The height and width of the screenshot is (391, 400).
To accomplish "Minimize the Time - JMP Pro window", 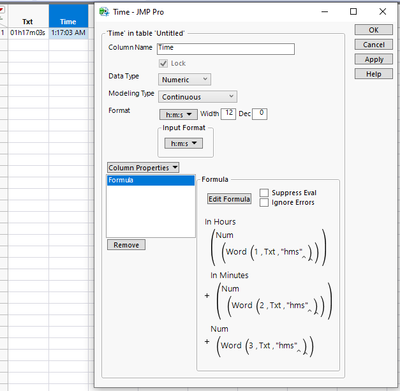I will click(325, 12).
